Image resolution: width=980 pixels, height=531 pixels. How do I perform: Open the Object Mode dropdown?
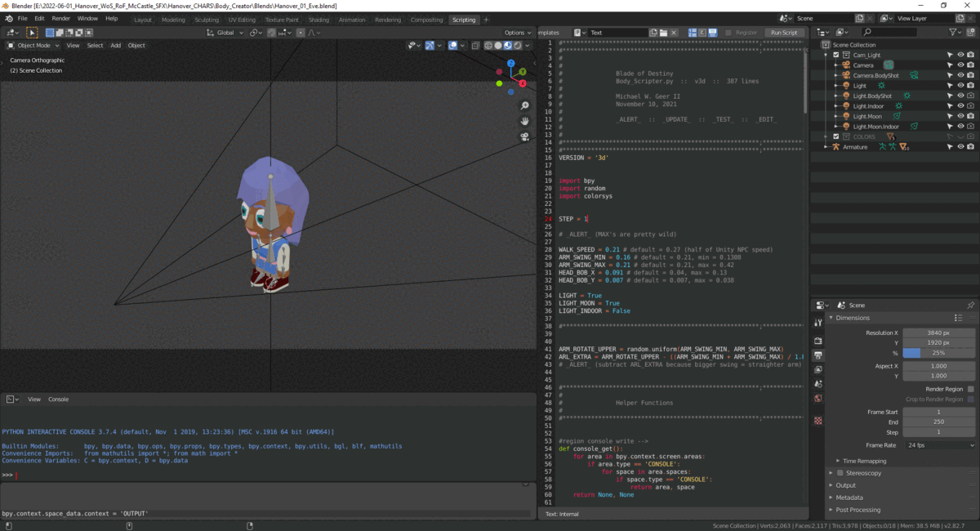click(33, 46)
